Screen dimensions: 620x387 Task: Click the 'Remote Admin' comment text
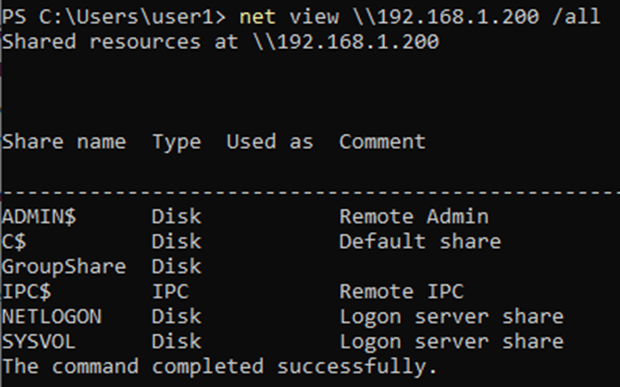click(x=414, y=217)
